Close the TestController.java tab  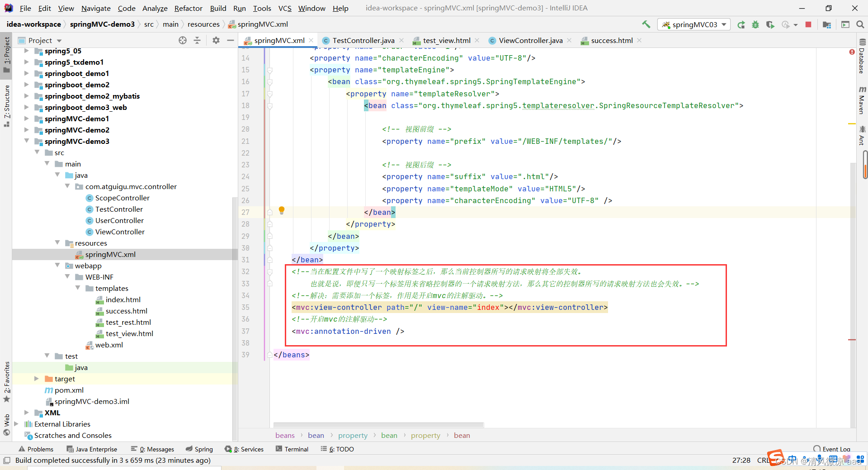[x=401, y=40]
